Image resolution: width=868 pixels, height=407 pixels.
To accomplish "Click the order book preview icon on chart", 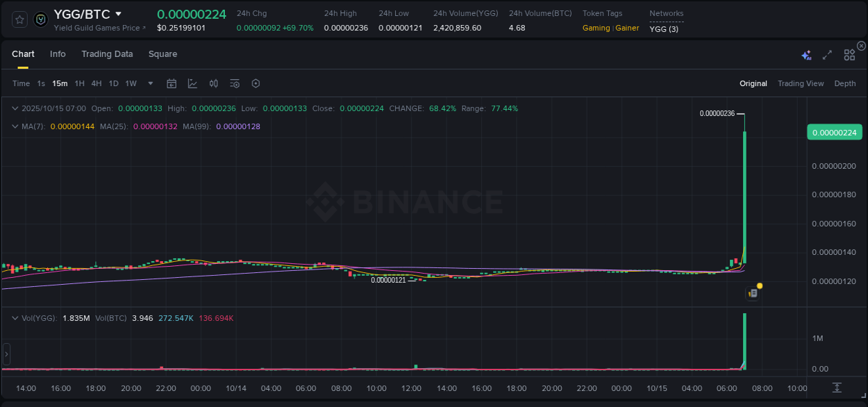I will point(752,293).
